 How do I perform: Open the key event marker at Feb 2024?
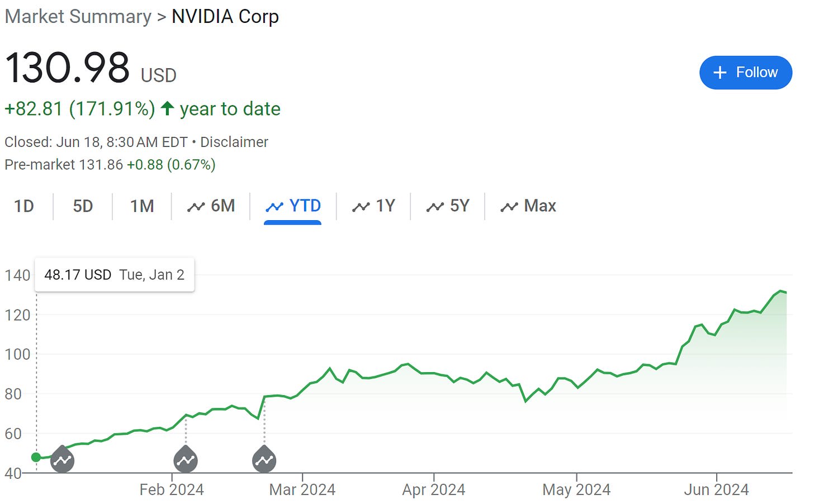(186, 459)
